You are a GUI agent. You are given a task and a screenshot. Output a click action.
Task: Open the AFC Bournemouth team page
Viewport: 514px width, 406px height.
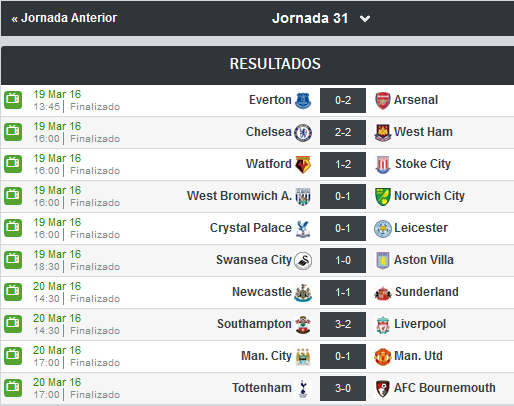(445, 388)
